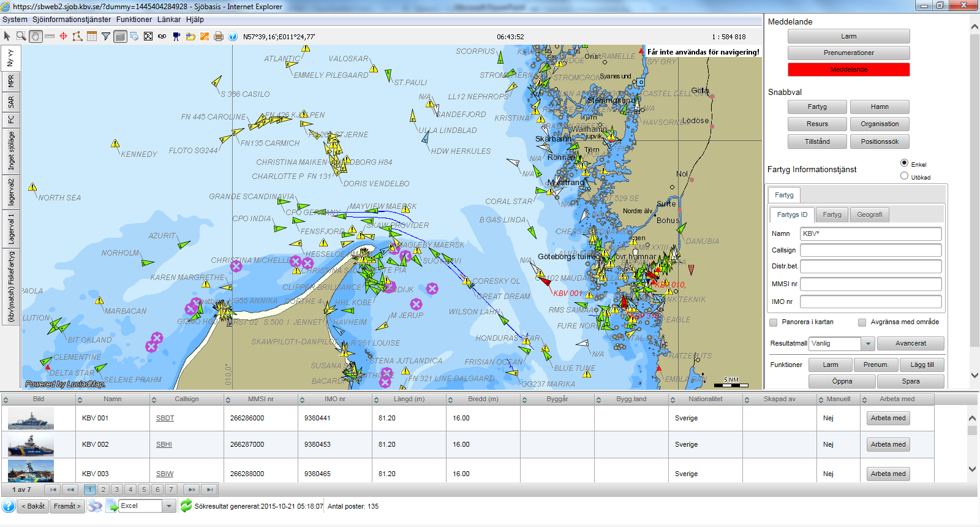The width and height of the screenshot is (980, 527).
Task: Print the map with printer icon
Action: 219,37
